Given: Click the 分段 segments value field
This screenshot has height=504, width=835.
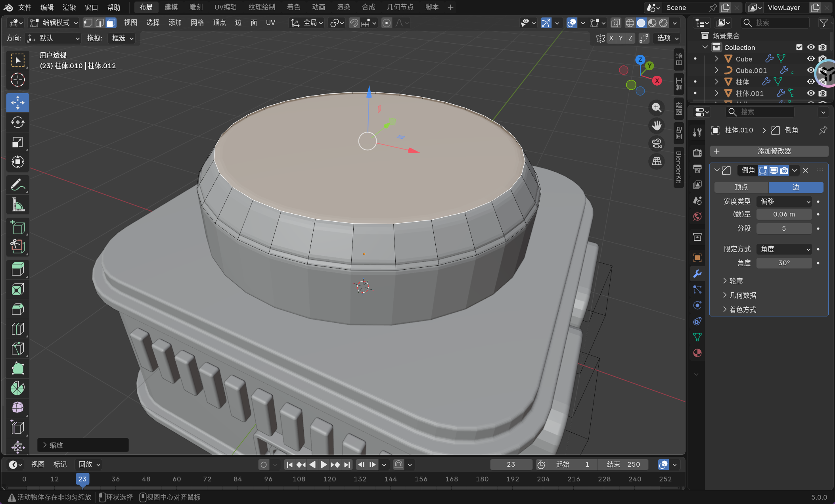Looking at the screenshot, I should click(x=784, y=228).
